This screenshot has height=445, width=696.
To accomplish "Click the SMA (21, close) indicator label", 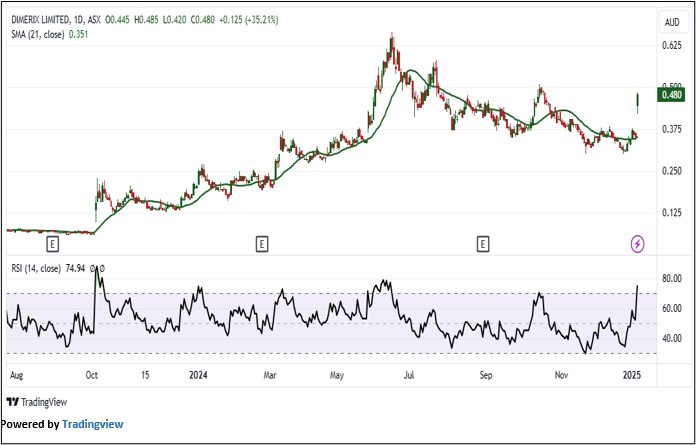I will pos(38,34).
